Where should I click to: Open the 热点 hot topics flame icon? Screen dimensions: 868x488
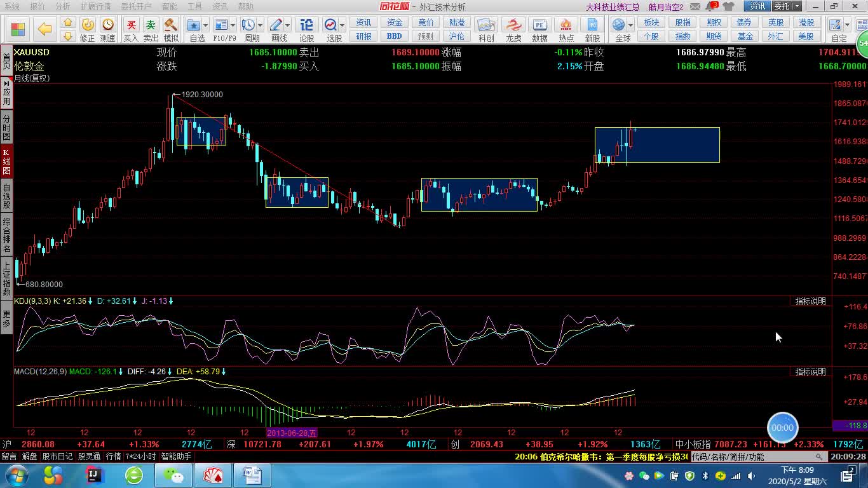[566, 29]
